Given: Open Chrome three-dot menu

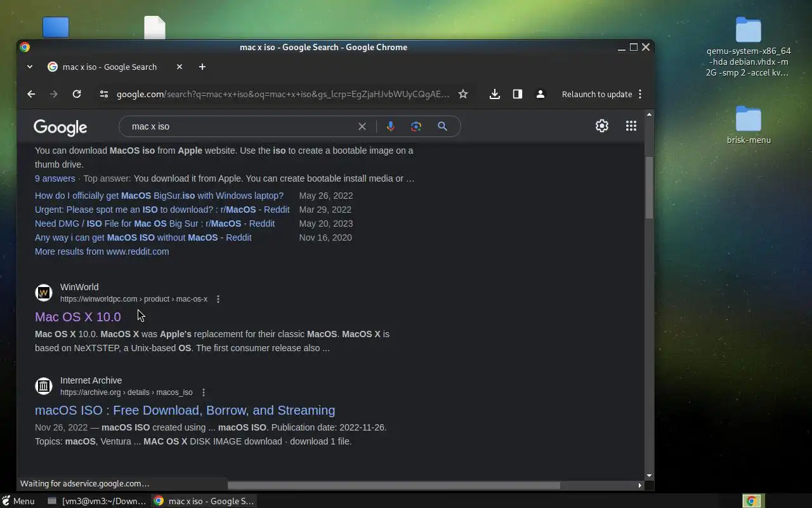Looking at the screenshot, I should [640, 94].
